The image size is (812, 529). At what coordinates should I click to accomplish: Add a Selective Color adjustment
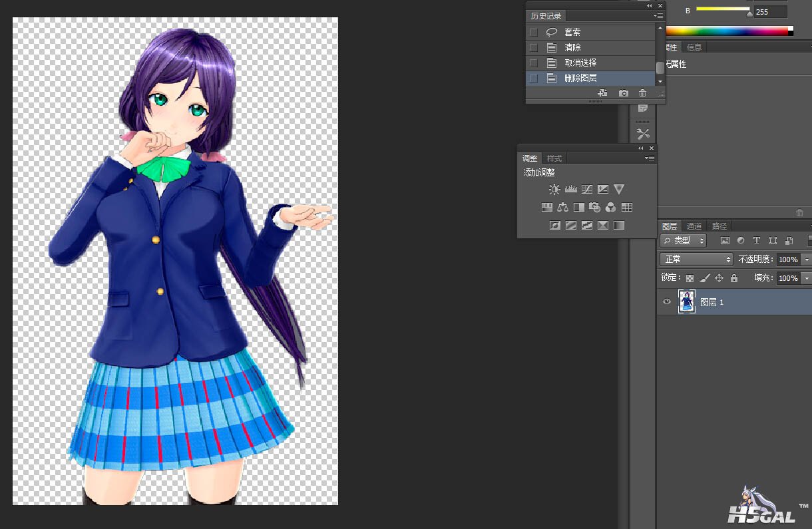pyautogui.click(x=603, y=226)
